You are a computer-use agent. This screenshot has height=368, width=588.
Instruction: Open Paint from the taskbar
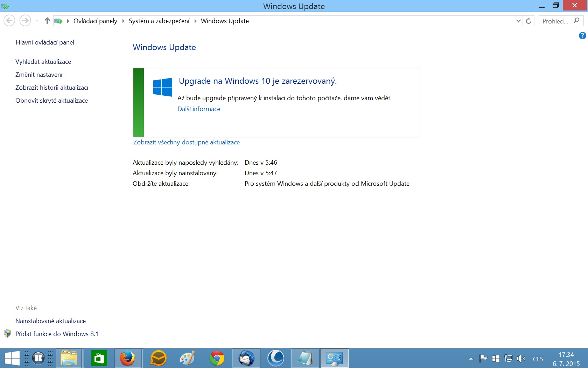click(187, 358)
